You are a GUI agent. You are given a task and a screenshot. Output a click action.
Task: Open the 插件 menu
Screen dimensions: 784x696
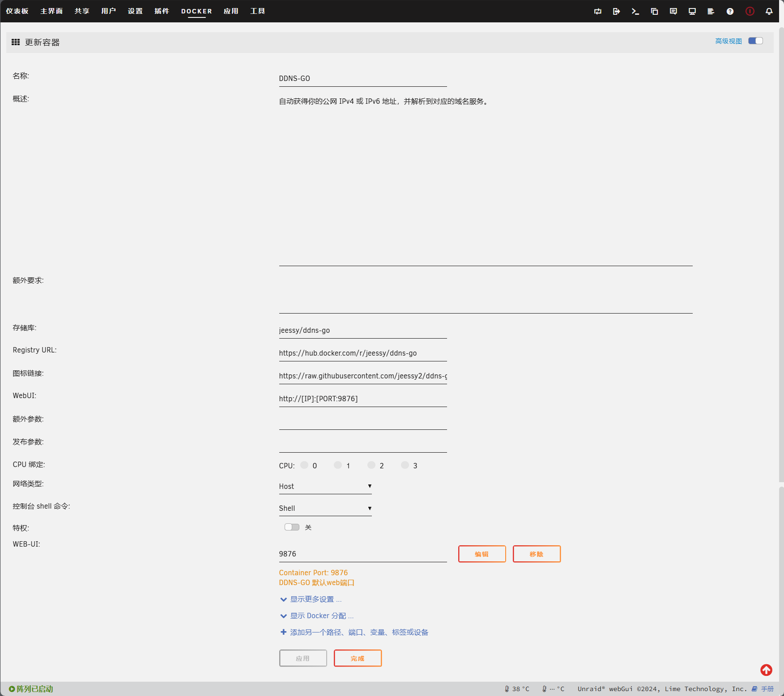[x=162, y=11]
